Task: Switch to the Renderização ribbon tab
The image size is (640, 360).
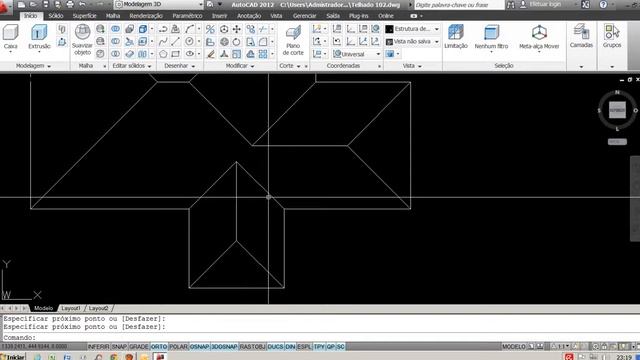Action: pos(146,16)
